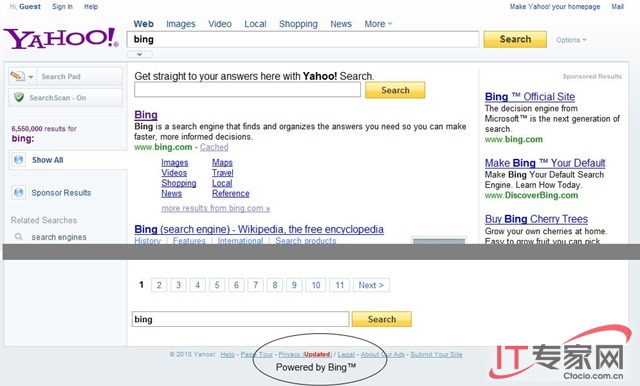Screen dimensions: 640x386
Task: Click the Yahoo! logo
Action: point(61,39)
